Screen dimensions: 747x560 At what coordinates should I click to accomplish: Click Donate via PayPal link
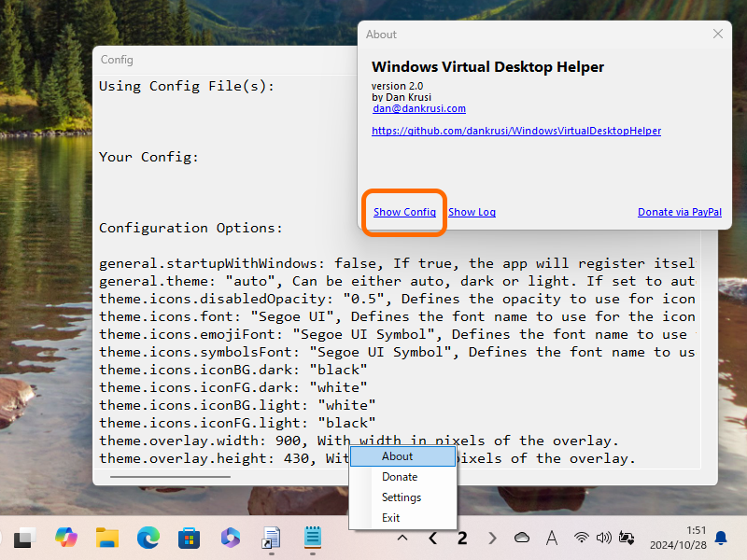[x=680, y=212]
